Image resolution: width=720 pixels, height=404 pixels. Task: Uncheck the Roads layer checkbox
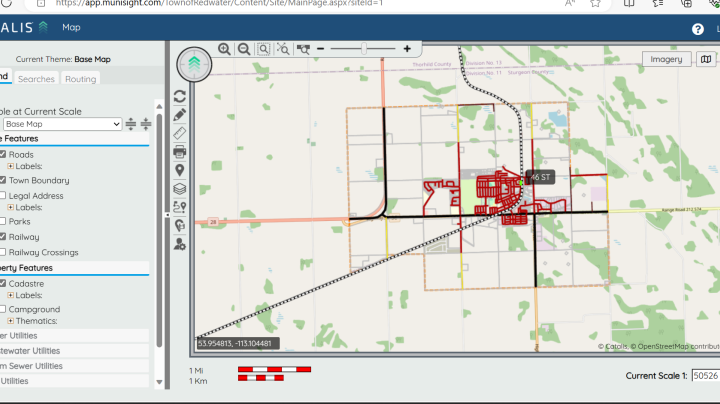click(x=3, y=154)
